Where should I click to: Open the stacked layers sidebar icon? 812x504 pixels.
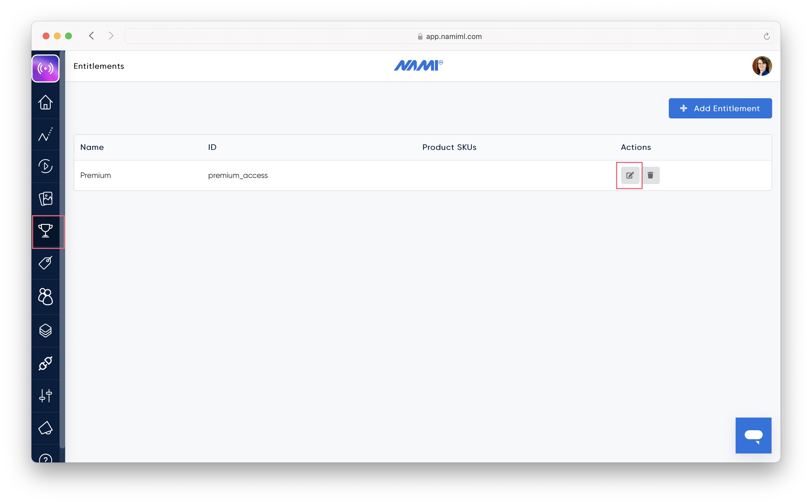pos(45,331)
